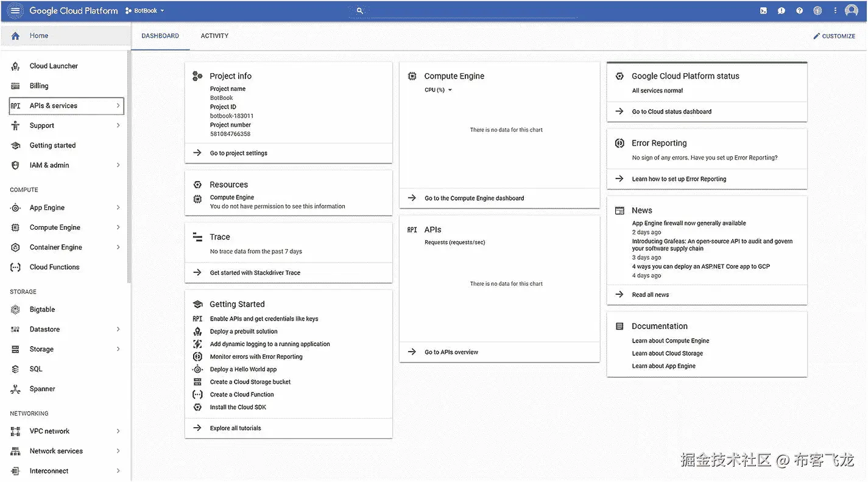Click the CUSTOMIZE button
Image resolution: width=868 pixels, height=482 pixels.
[x=834, y=36]
